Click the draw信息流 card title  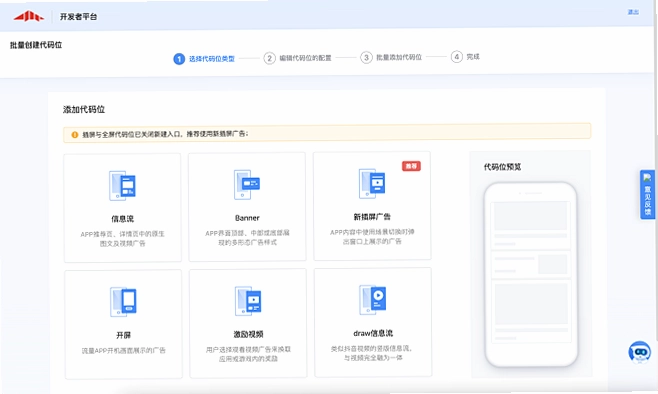[x=373, y=333]
